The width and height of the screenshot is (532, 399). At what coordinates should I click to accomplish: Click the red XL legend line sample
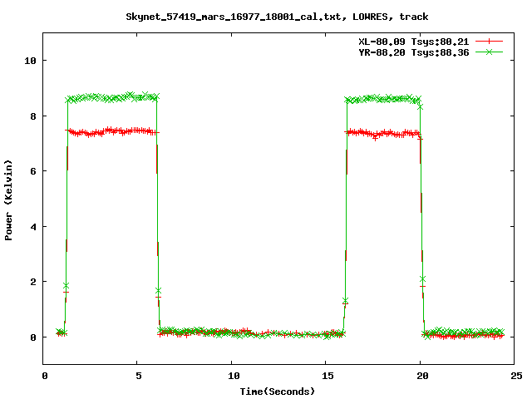point(489,42)
